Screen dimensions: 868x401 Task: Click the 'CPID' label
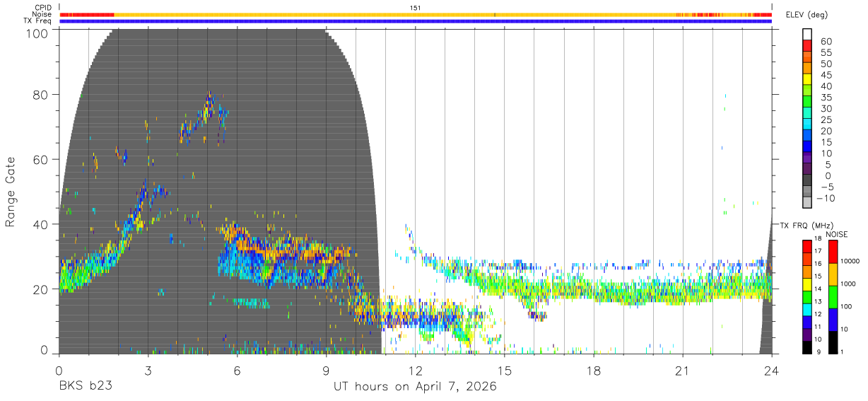44,8
